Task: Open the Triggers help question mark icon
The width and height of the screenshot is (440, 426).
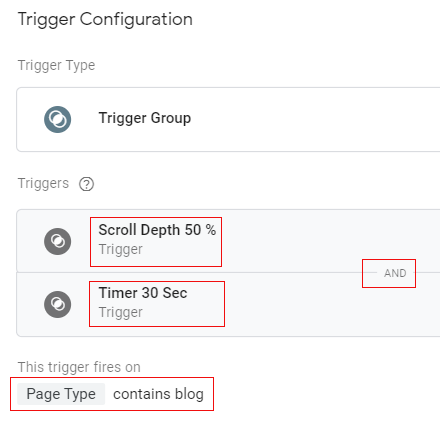Action: (x=86, y=184)
